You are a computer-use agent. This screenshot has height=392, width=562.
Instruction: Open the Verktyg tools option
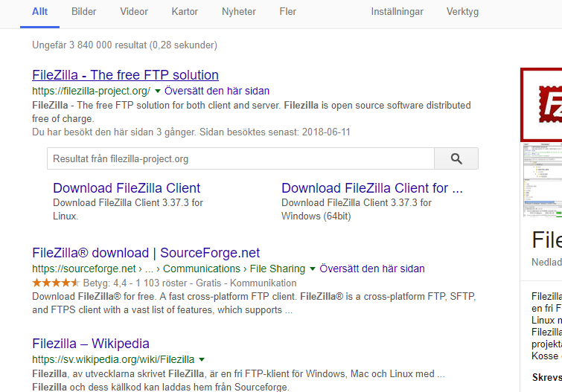click(x=462, y=11)
